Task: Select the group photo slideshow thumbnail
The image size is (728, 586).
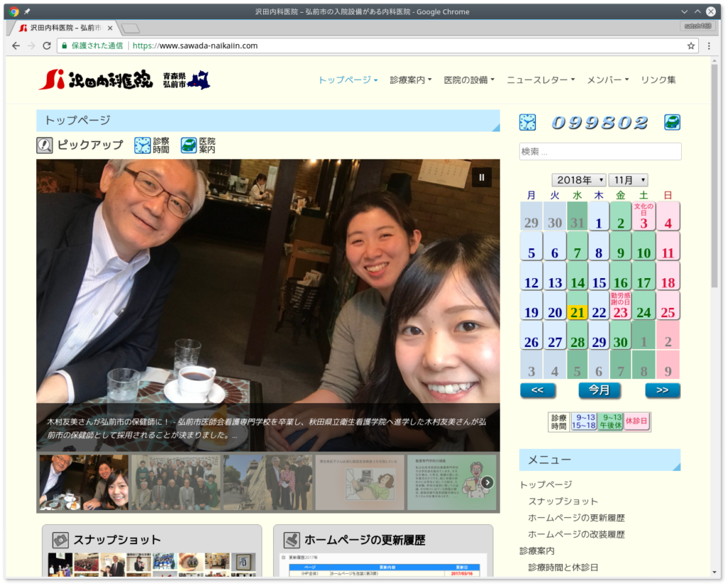Action: pyautogui.click(x=176, y=482)
